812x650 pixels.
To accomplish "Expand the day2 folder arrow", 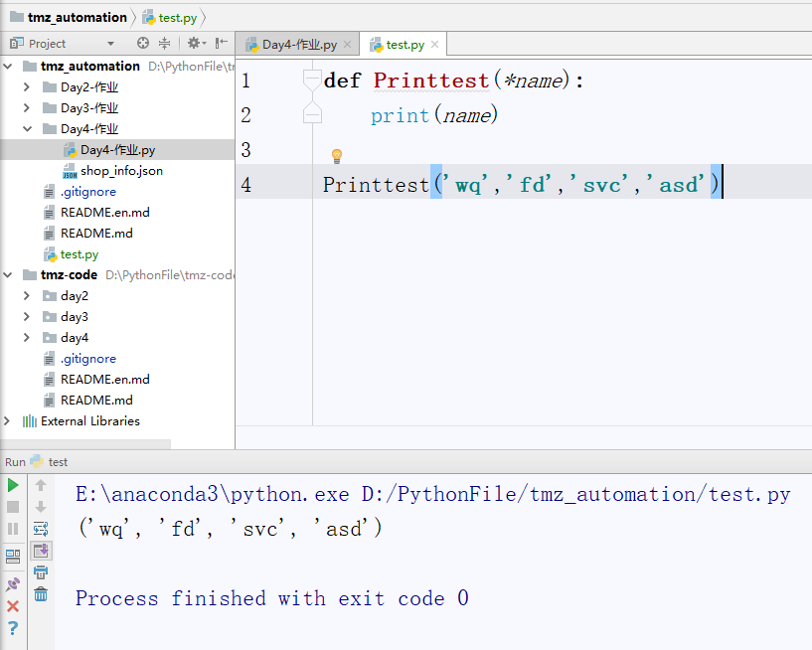I will [x=27, y=296].
